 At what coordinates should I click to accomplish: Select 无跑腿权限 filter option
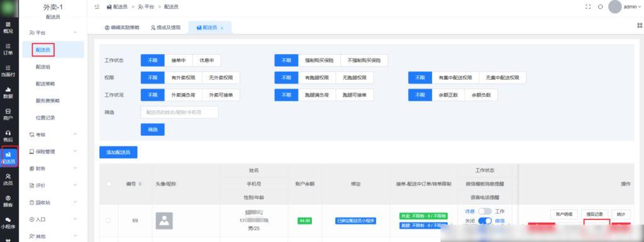point(355,77)
